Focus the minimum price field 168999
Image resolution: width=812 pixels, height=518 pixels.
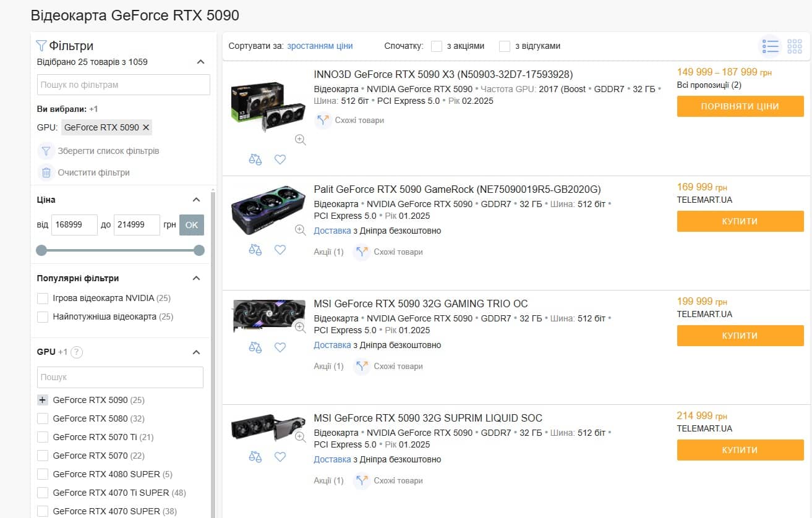[74, 225]
